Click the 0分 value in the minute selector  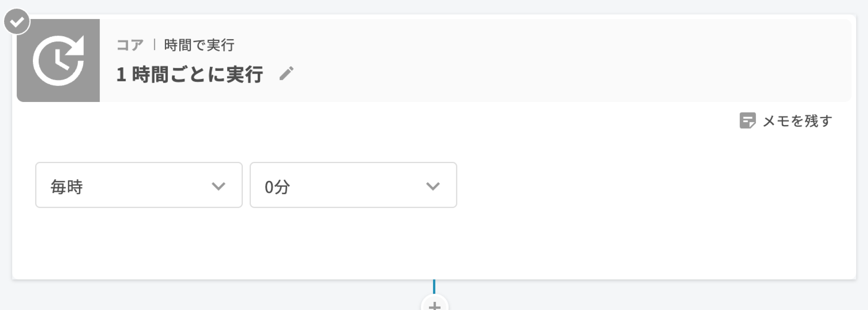click(x=277, y=187)
